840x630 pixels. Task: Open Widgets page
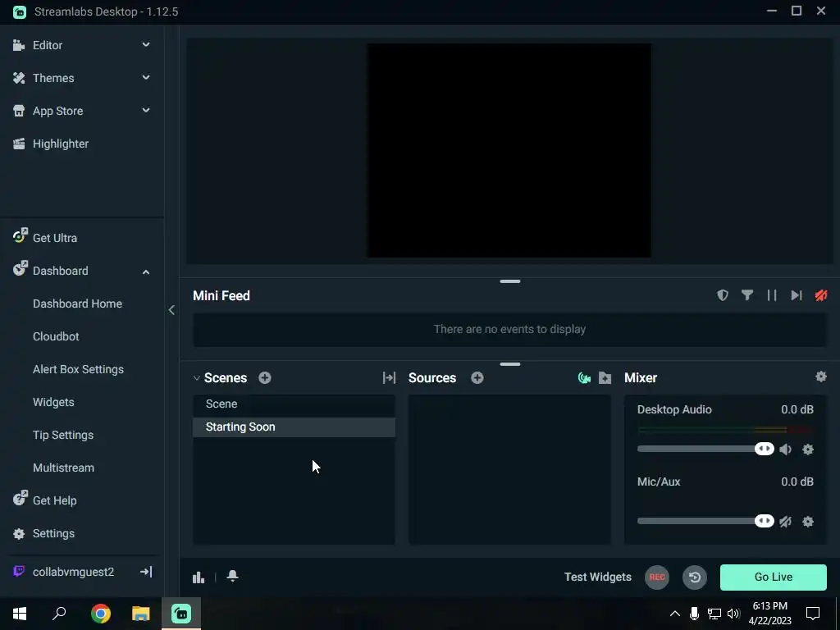pos(53,402)
